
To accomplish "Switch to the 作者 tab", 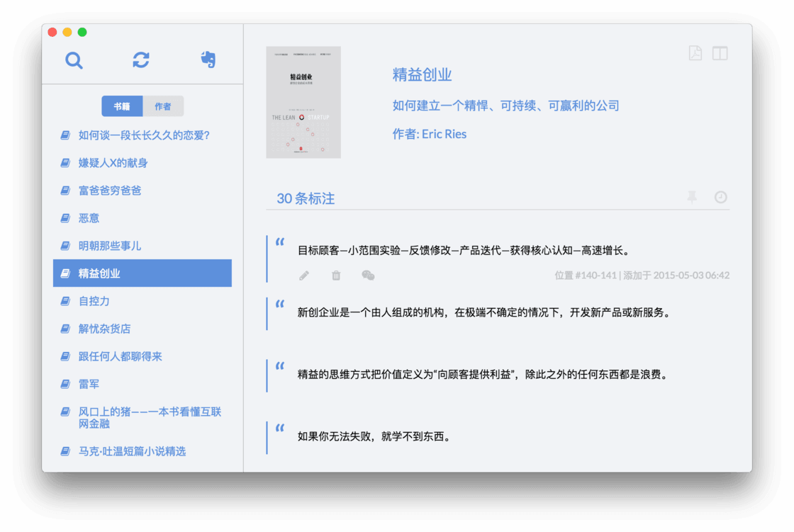I will (x=162, y=105).
